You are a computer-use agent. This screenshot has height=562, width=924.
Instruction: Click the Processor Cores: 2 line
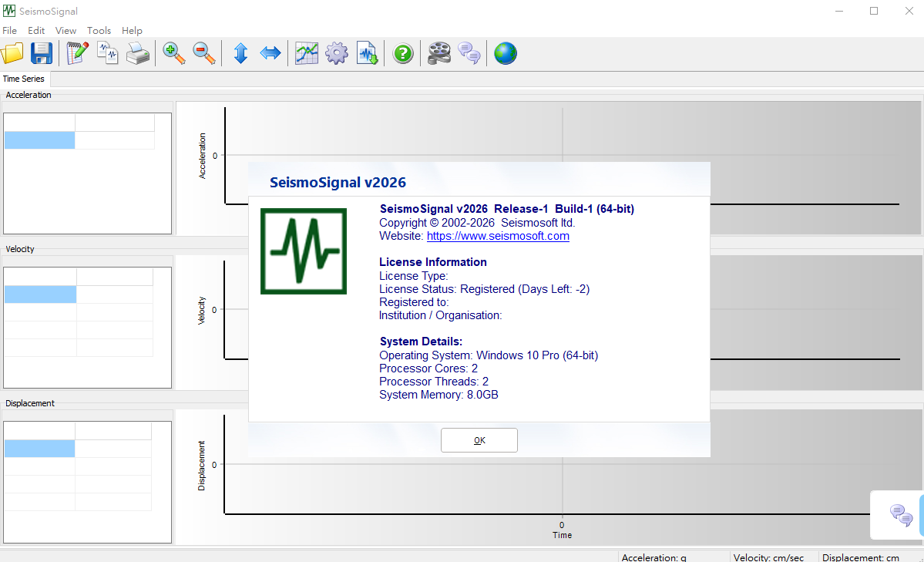[428, 368]
